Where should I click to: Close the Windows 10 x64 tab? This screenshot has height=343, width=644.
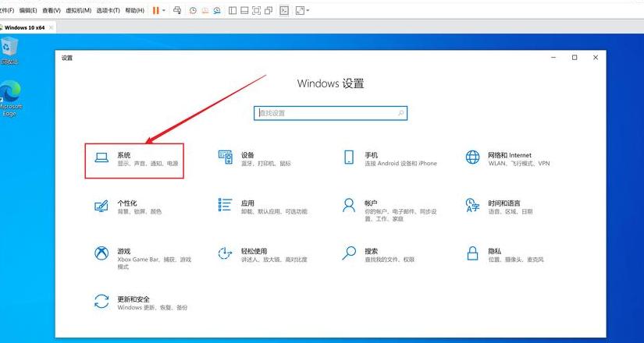51,27
